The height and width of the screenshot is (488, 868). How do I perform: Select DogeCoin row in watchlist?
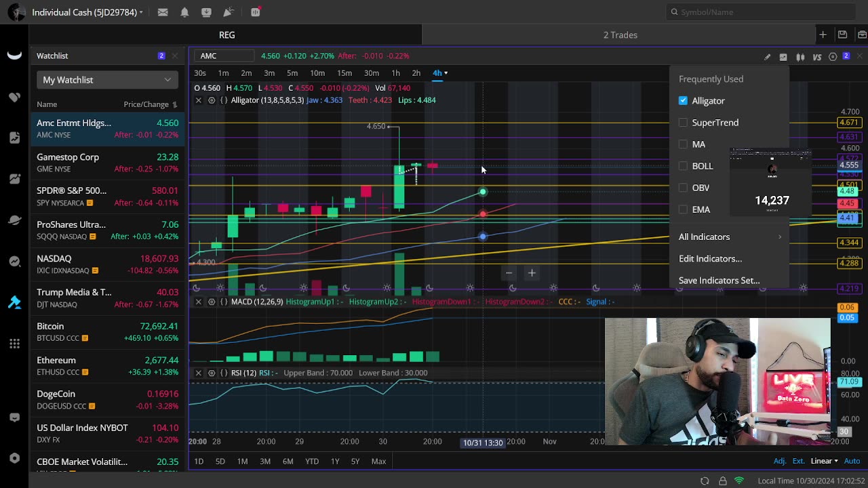click(x=107, y=400)
